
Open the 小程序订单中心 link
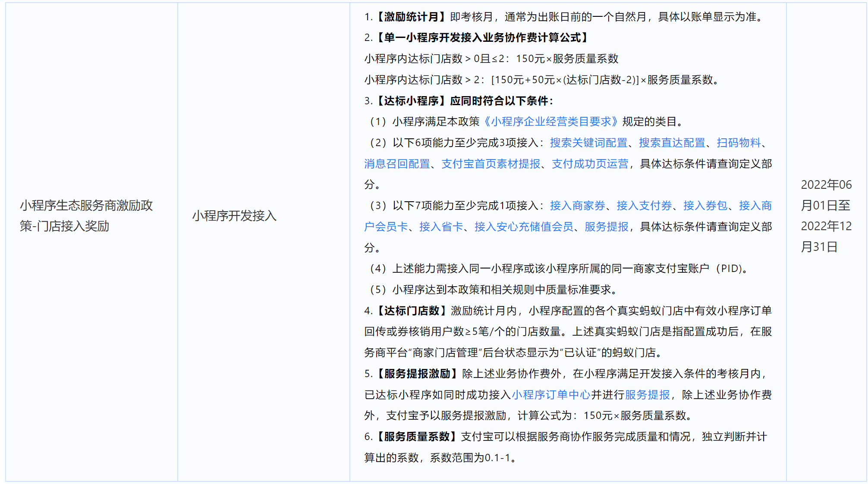pos(551,395)
